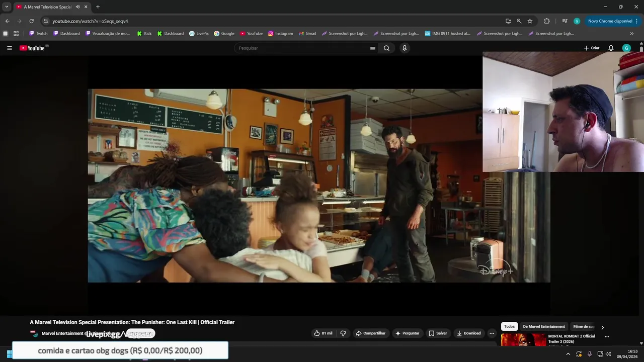Viewport: 644px width, 362px height.
Task: Open the Windows Start button
Action: coord(9,354)
